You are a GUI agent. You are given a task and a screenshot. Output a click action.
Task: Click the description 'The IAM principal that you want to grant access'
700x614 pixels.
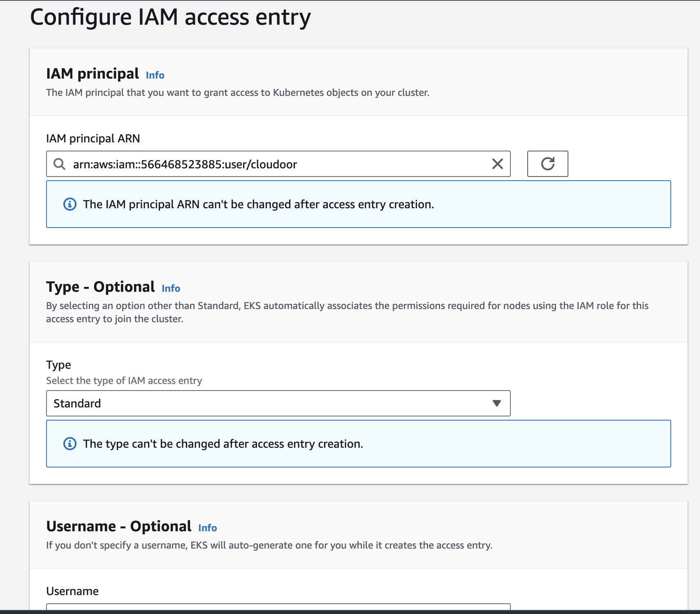238,93
